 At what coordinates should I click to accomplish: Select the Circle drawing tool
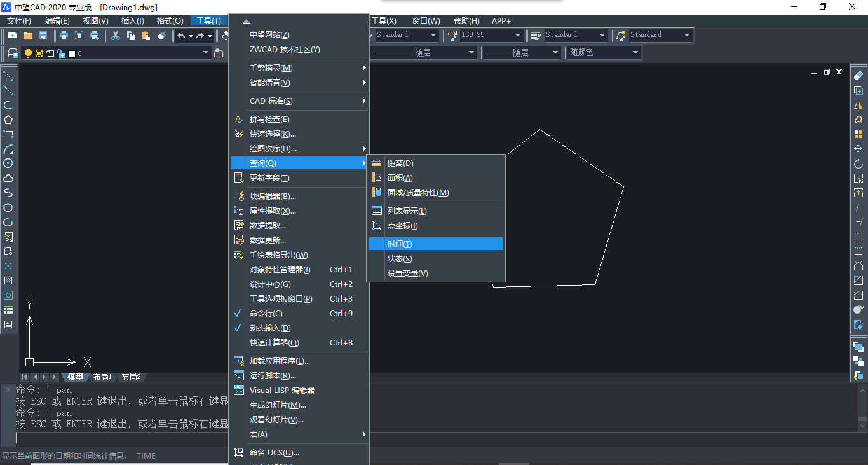(x=8, y=163)
